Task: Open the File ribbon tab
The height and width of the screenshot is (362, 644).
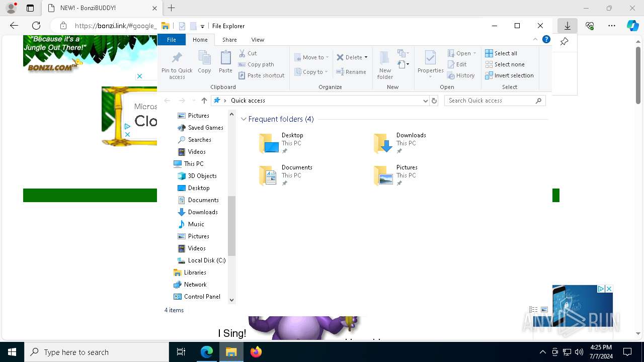Action: 172,40
